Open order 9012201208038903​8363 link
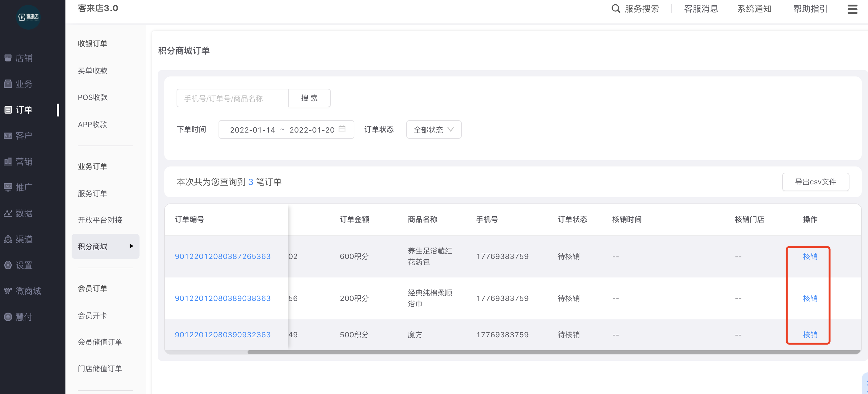 (223, 298)
